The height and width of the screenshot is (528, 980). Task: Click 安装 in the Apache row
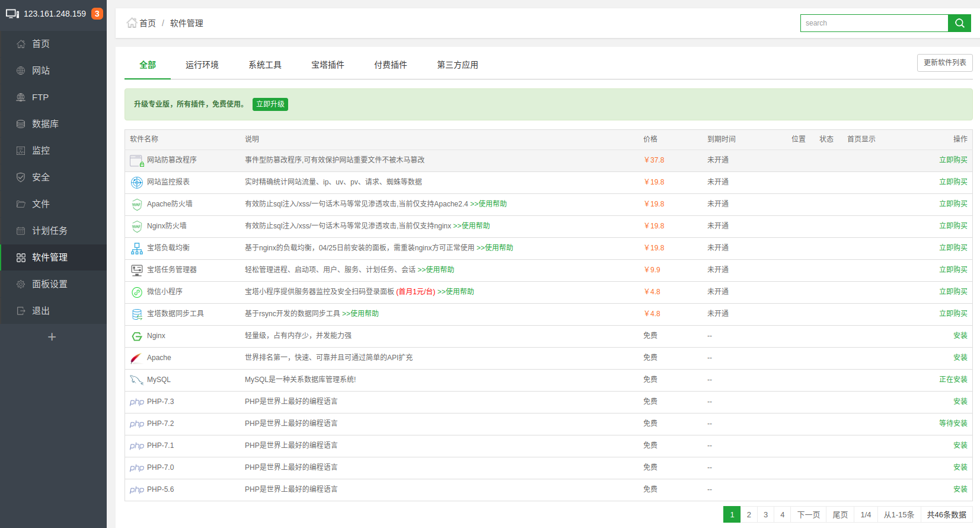pyautogui.click(x=960, y=358)
